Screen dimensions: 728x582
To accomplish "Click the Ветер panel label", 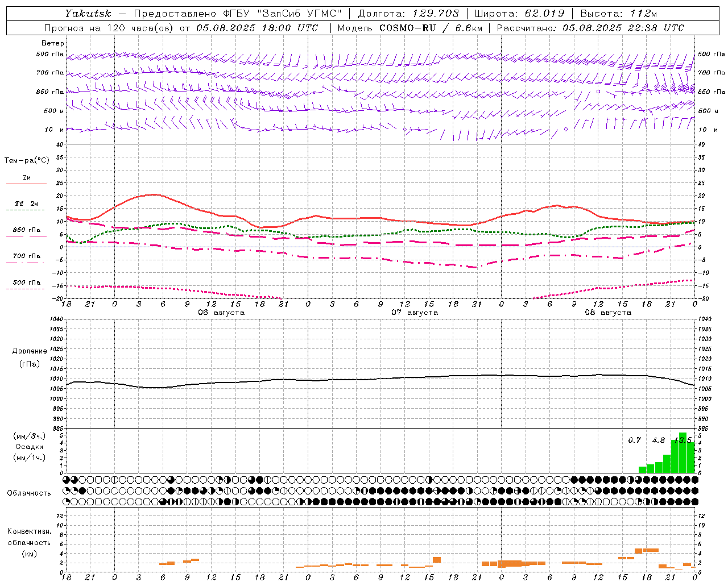I will pyautogui.click(x=53, y=43).
